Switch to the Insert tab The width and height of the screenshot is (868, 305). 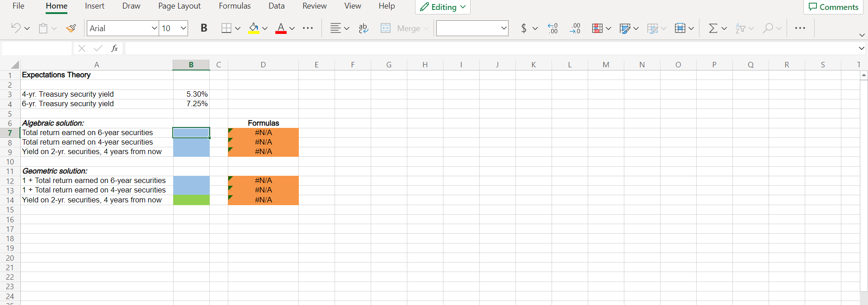point(94,6)
